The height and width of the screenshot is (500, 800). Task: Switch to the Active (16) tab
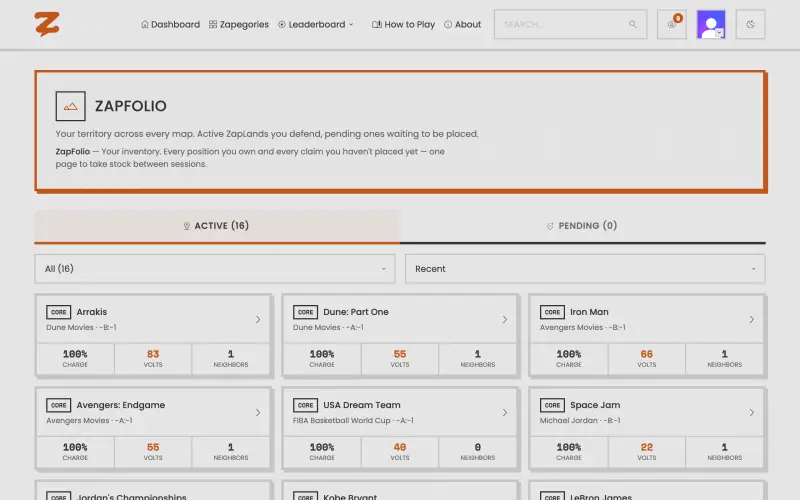click(x=217, y=226)
